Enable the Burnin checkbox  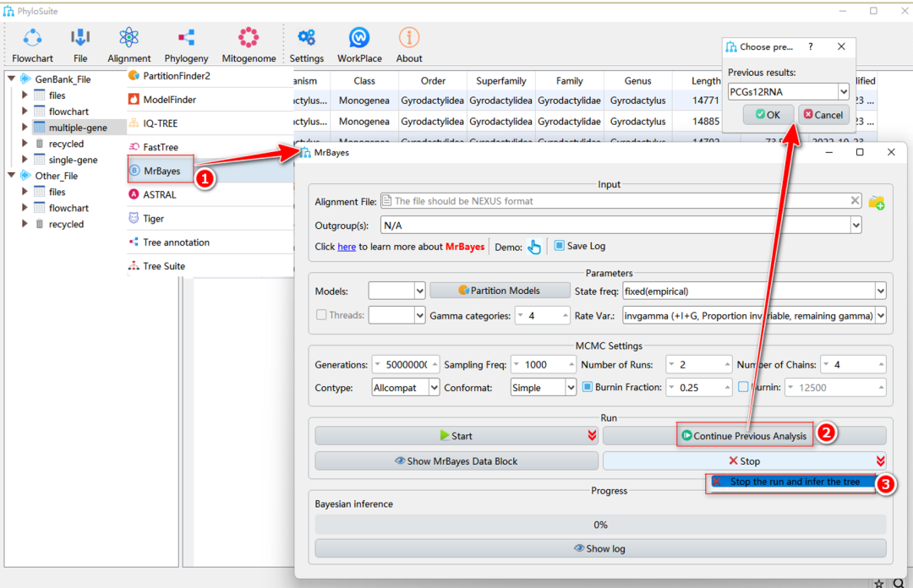[743, 387]
